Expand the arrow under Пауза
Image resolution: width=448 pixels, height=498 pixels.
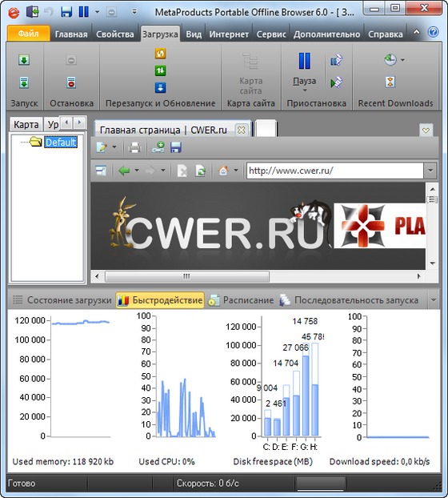pos(305,90)
